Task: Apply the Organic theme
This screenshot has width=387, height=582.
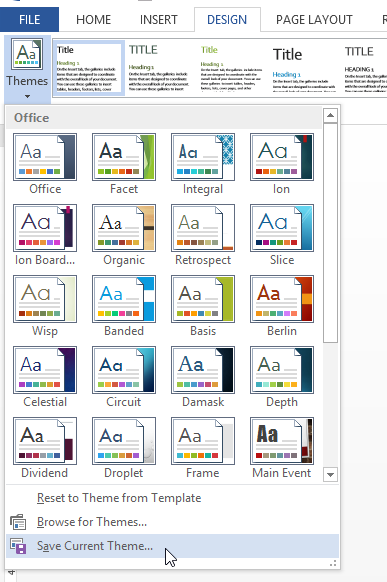Action: point(124,228)
